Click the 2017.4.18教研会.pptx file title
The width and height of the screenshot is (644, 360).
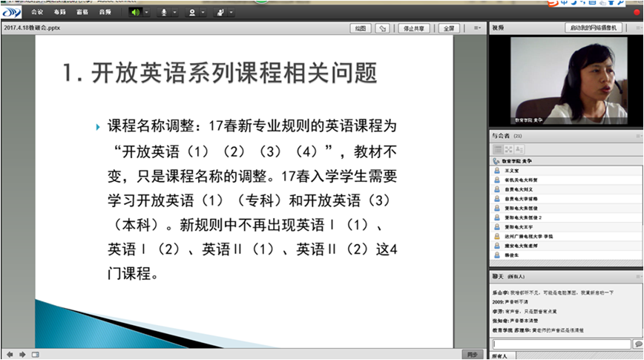point(32,28)
